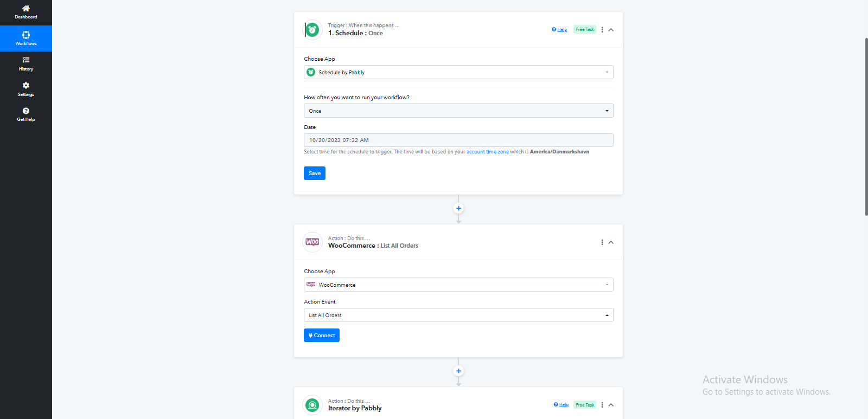The width and height of the screenshot is (868, 419).
Task: Click the Free Task badge on Iterator step
Action: tap(585, 405)
